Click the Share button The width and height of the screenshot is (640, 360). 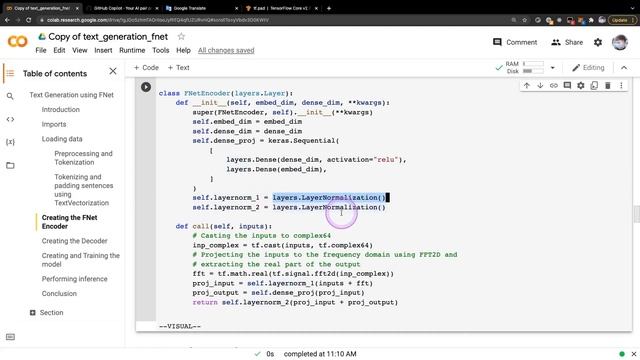(x=567, y=42)
